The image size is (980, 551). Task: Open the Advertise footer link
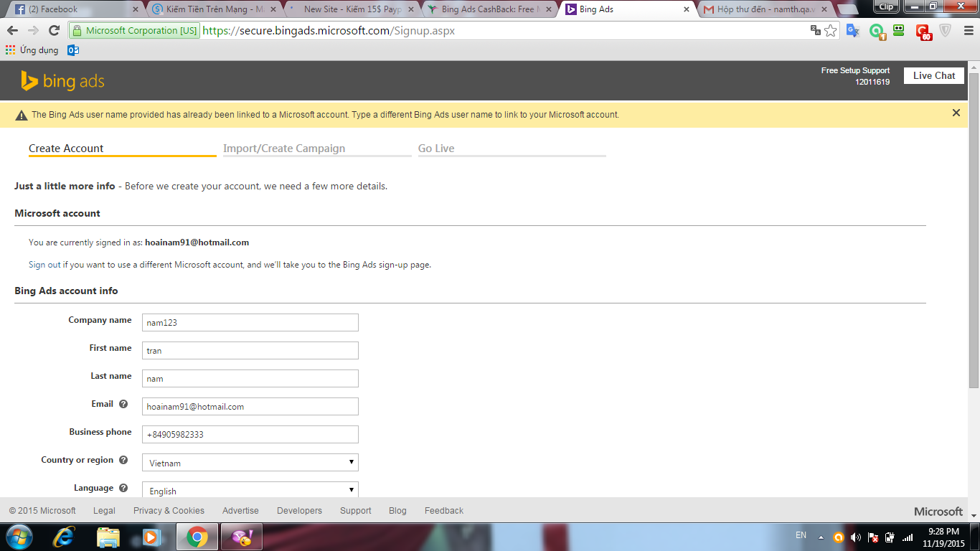[240, 511]
